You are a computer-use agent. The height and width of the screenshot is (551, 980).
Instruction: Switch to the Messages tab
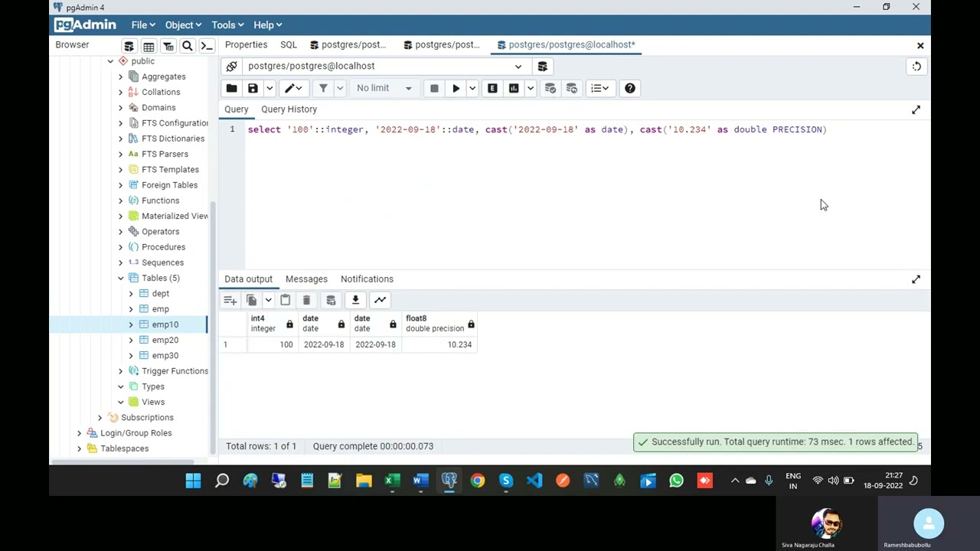(x=306, y=279)
